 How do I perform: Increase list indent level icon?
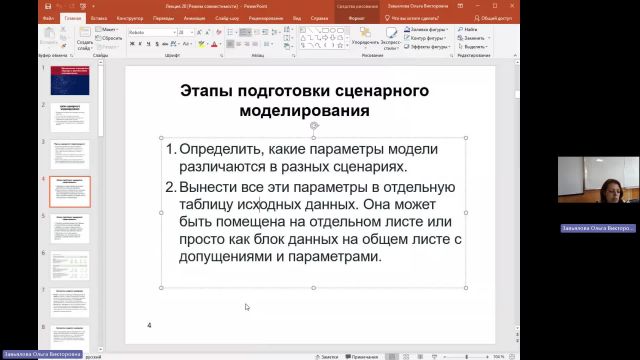tap(265, 32)
